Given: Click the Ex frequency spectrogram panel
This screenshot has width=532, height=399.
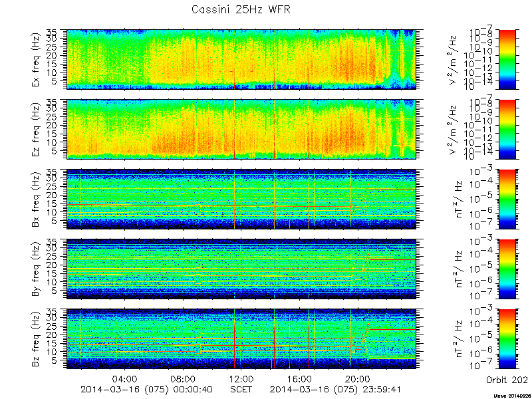Looking at the screenshot, I should [x=241, y=59].
